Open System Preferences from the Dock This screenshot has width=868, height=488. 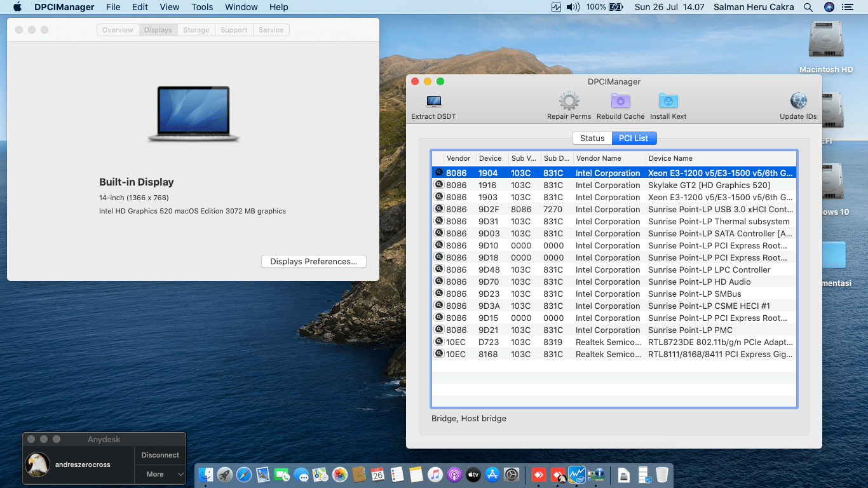coord(512,475)
